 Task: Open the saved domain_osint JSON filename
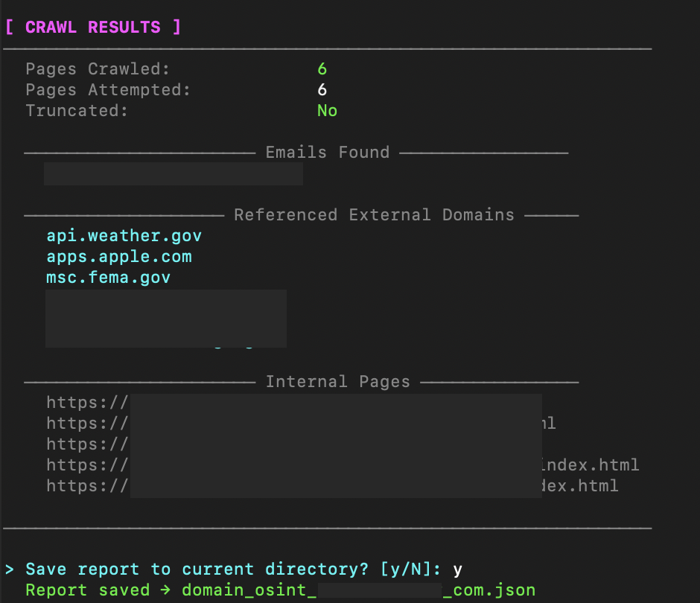pyautogui.click(x=358, y=590)
